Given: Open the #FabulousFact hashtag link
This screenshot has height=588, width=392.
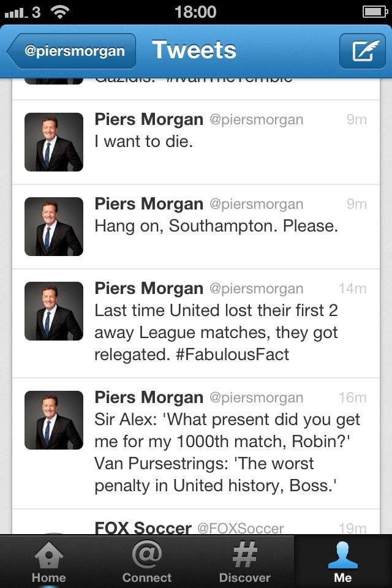Looking at the screenshot, I should (x=232, y=355).
